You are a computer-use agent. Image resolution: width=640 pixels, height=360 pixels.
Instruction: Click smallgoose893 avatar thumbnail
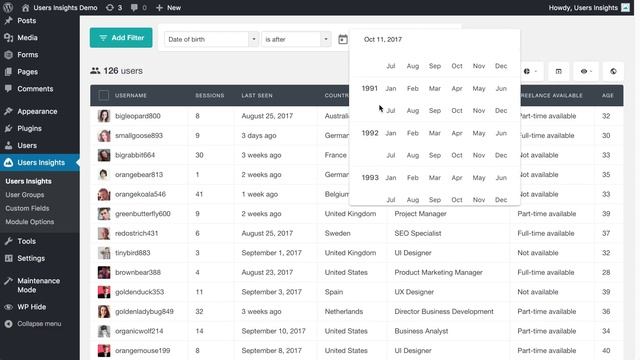tap(104, 136)
